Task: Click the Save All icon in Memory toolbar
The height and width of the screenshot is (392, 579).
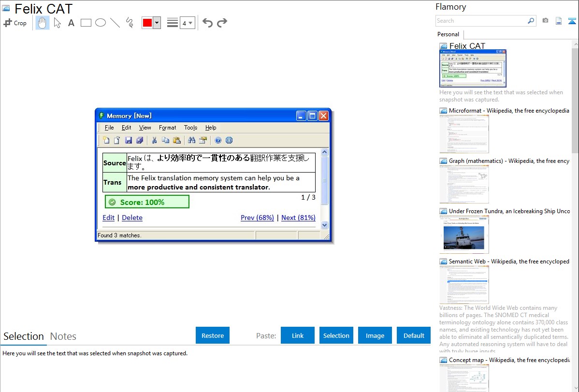Action: point(140,140)
